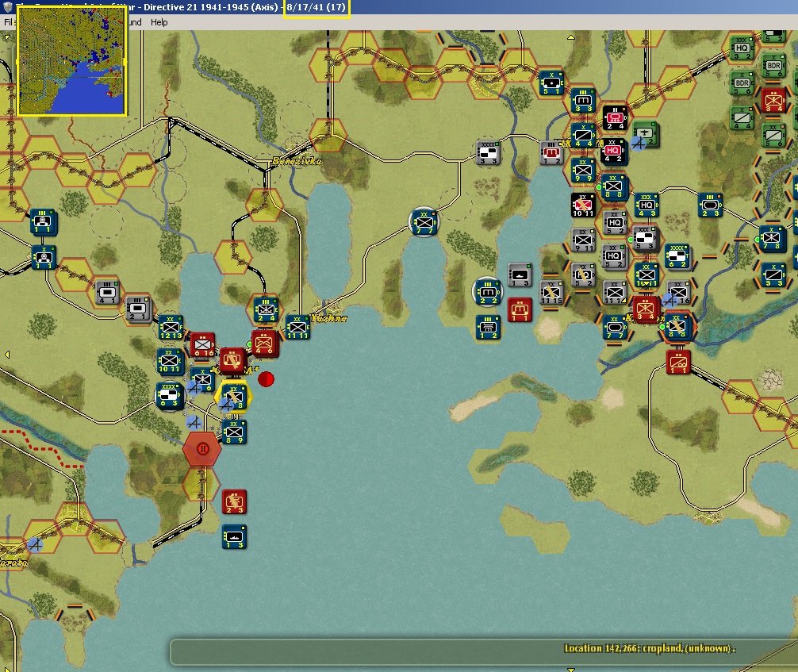Select the blue naval unit 1 3
This screenshot has height=672, width=798.
(234, 537)
